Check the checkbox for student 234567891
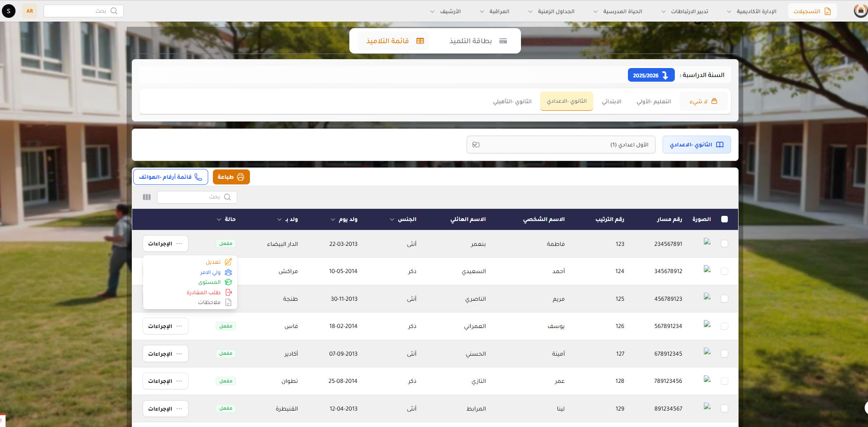Screen dimensions: 868x427 pyautogui.click(x=725, y=244)
